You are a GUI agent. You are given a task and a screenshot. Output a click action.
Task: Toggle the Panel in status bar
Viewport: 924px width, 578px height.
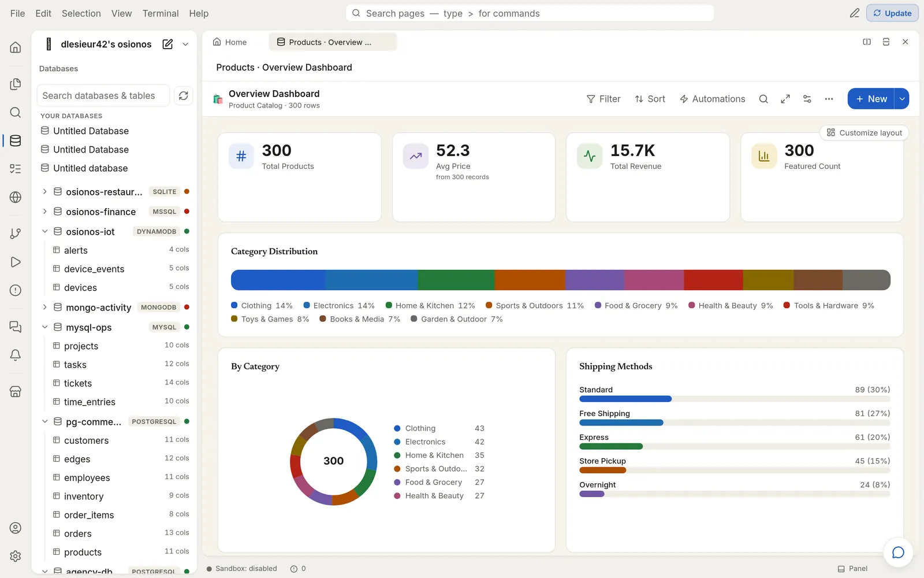[852, 569]
